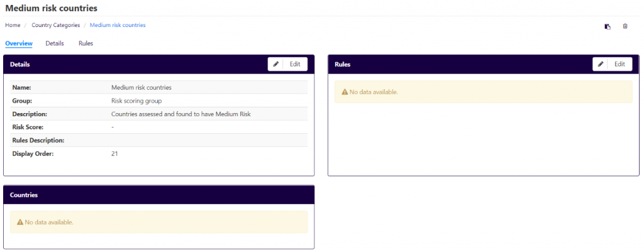Click the pencil icon in Rules header
Screen dimensions: 644x250
pos(601,64)
